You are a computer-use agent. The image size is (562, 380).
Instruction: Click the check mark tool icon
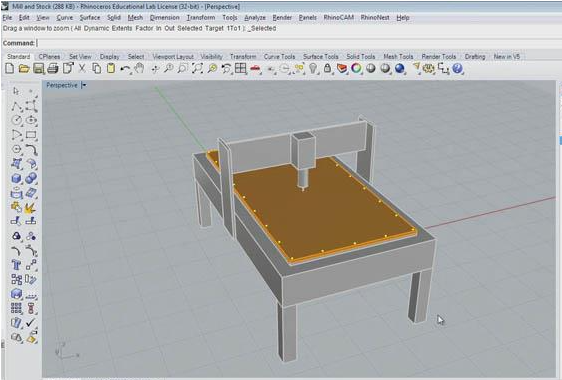[x=30, y=323]
